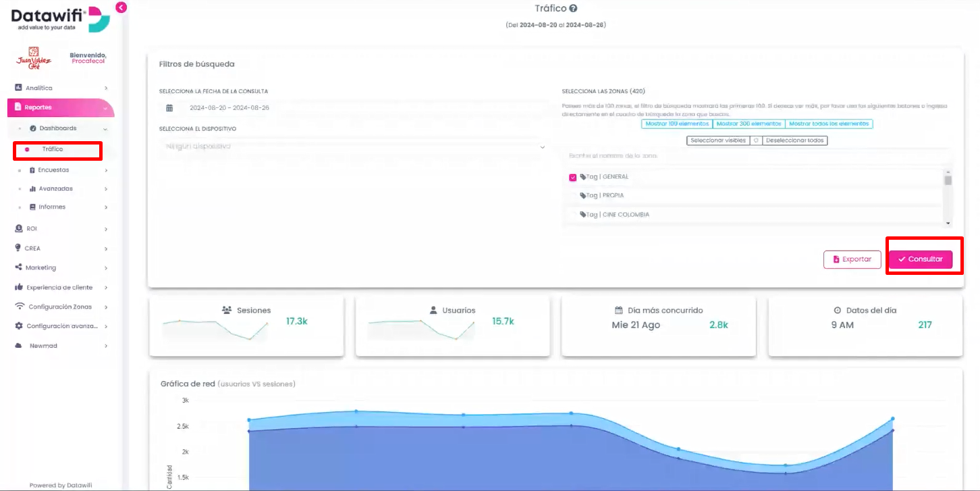Click the Filtros de búsqueda heading

click(196, 64)
